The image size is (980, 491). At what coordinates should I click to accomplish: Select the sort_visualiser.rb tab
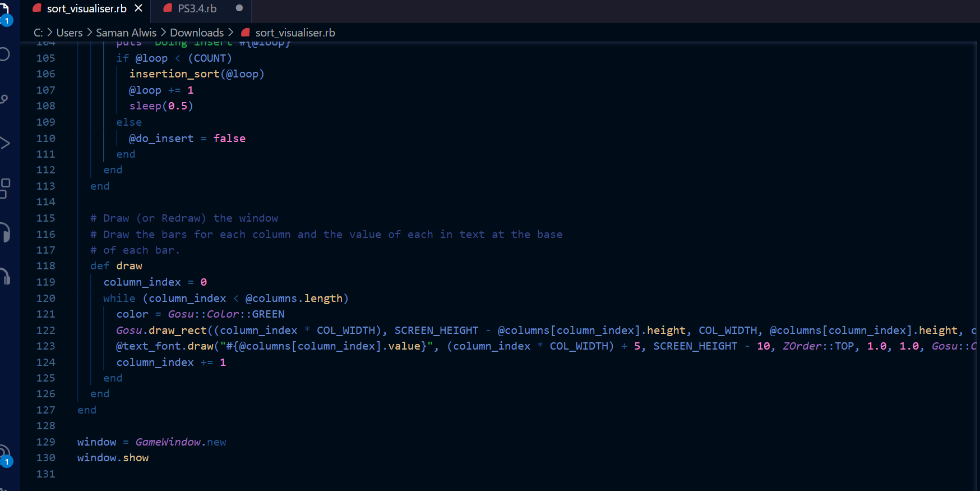(87, 8)
